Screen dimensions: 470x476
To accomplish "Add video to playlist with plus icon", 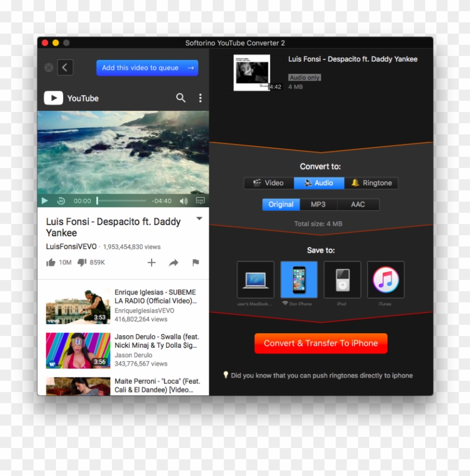I will pyautogui.click(x=152, y=263).
